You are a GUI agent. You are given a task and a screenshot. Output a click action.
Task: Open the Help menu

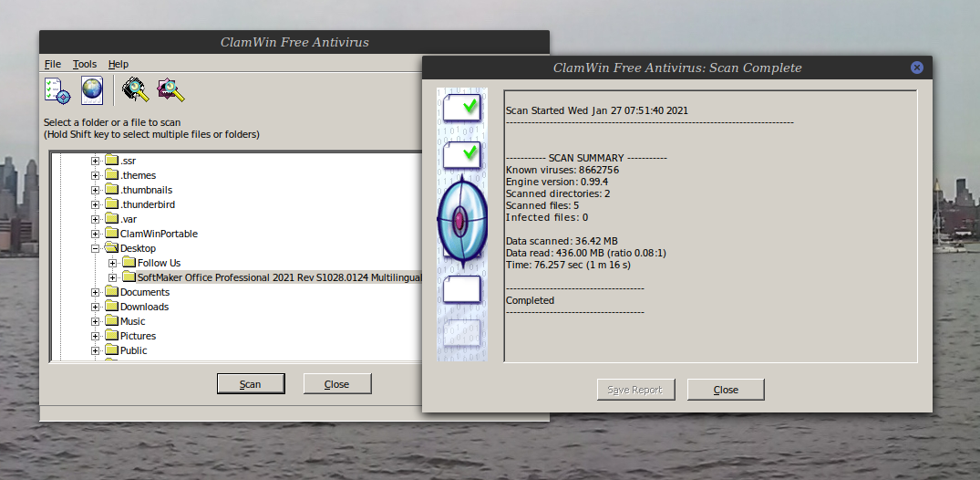click(119, 64)
